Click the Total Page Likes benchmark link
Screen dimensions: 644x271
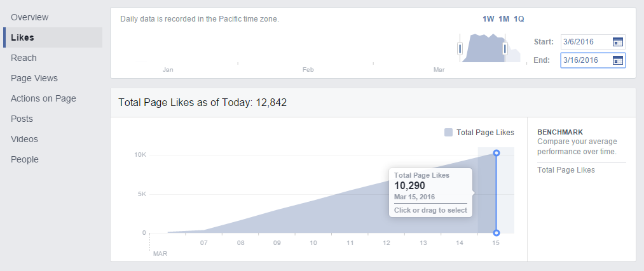click(566, 169)
